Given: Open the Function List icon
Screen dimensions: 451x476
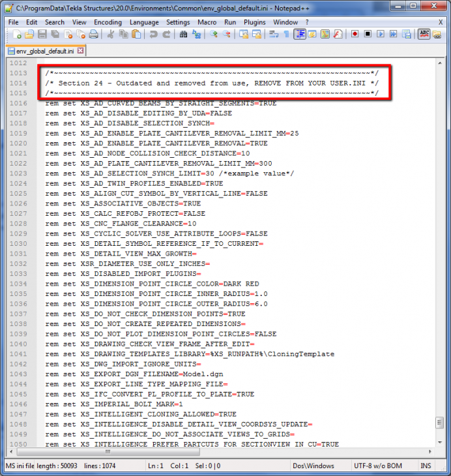Looking at the screenshot, I should pos(338,35).
